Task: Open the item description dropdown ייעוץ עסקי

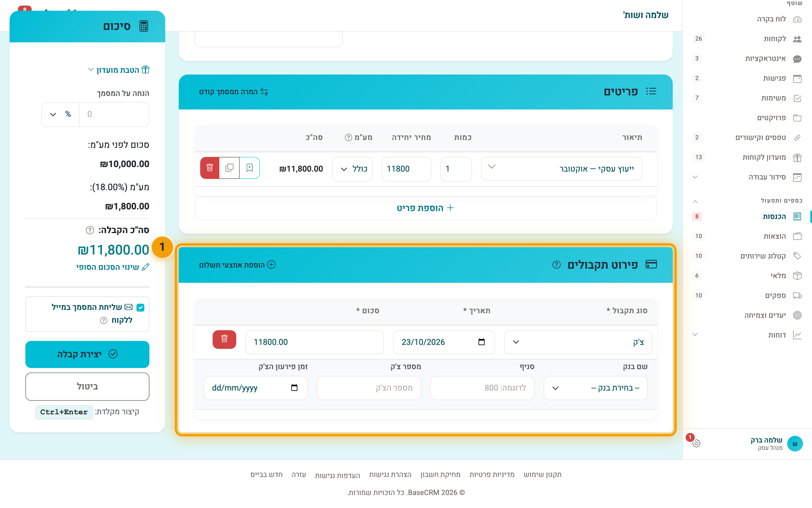Action: 561,169
